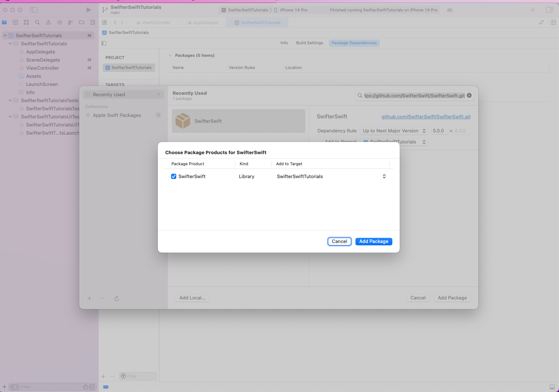Click the Filter field below the targets list
This screenshot has height=392, width=559.
pyautogui.click(x=138, y=377)
